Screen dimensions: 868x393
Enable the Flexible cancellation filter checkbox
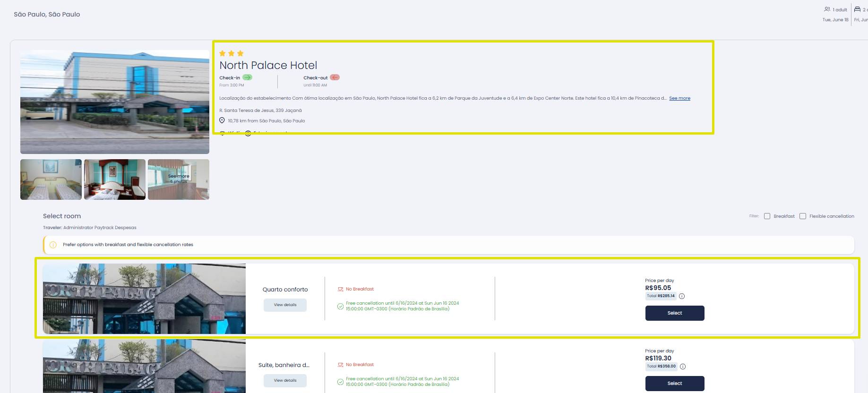click(x=803, y=216)
